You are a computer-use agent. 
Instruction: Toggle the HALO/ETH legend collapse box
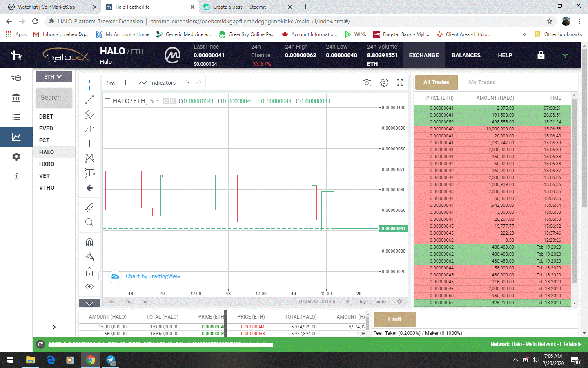click(107, 101)
